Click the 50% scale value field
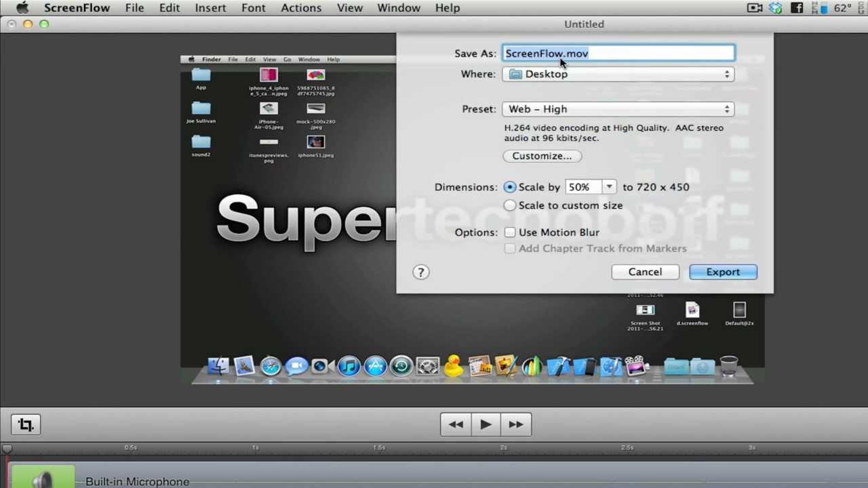The image size is (868, 488). pyautogui.click(x=584, y=187)
